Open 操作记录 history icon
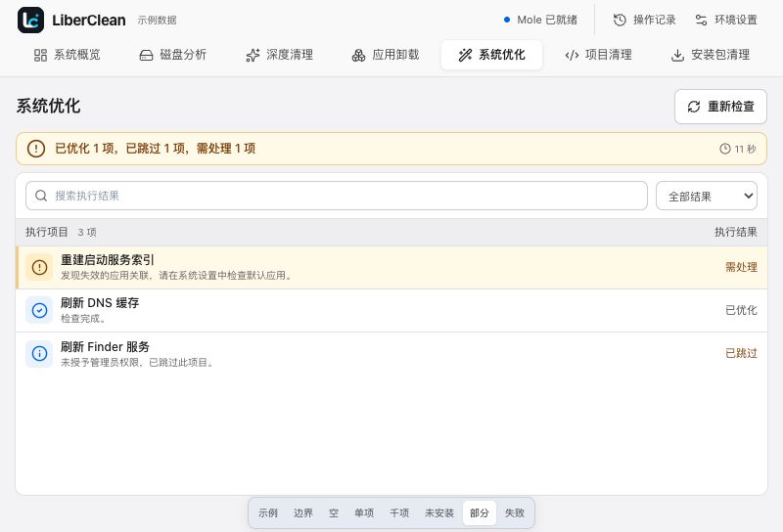 620,20
